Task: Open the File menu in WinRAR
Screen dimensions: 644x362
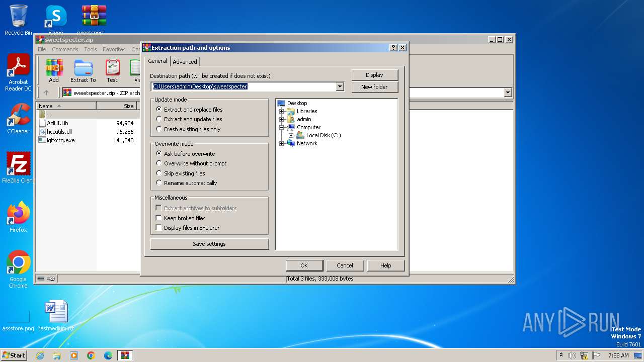Action: pos(42,49)
